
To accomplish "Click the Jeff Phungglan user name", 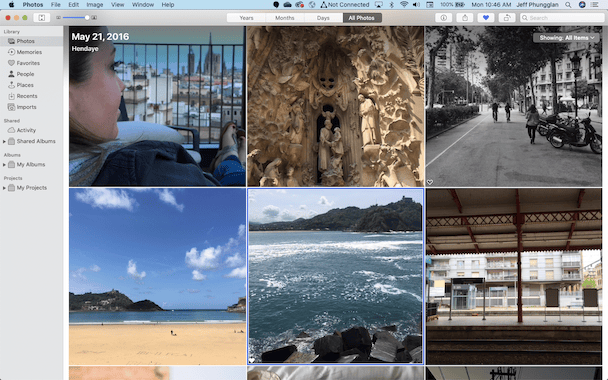I will pos(537,5).
